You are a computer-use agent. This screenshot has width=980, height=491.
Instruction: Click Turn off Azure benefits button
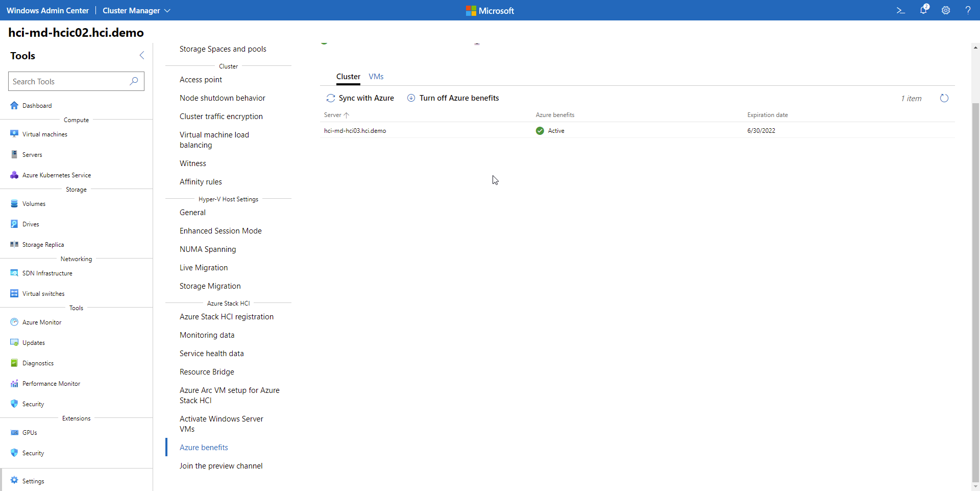point(453,98)
